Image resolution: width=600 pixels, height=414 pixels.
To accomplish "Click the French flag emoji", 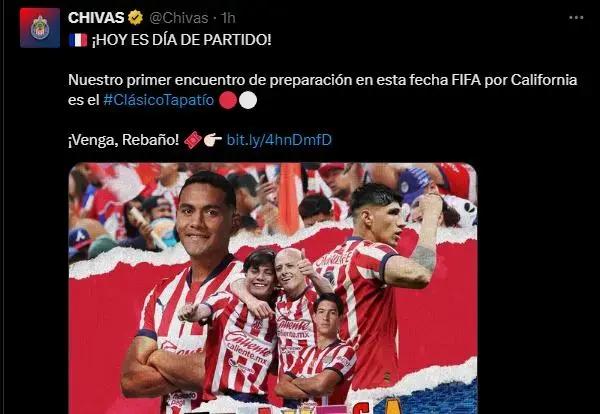I will pyautogui.click(x=78, y=40).
